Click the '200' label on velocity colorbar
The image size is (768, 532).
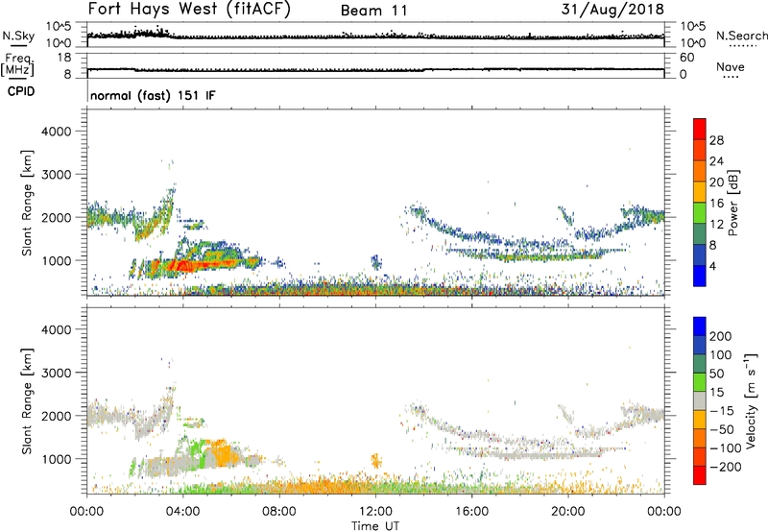(721, 336)
